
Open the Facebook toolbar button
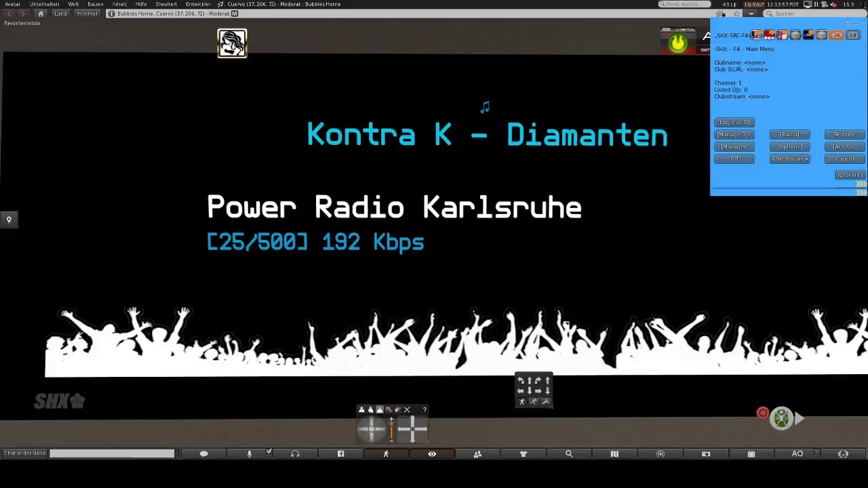(340, 454)
